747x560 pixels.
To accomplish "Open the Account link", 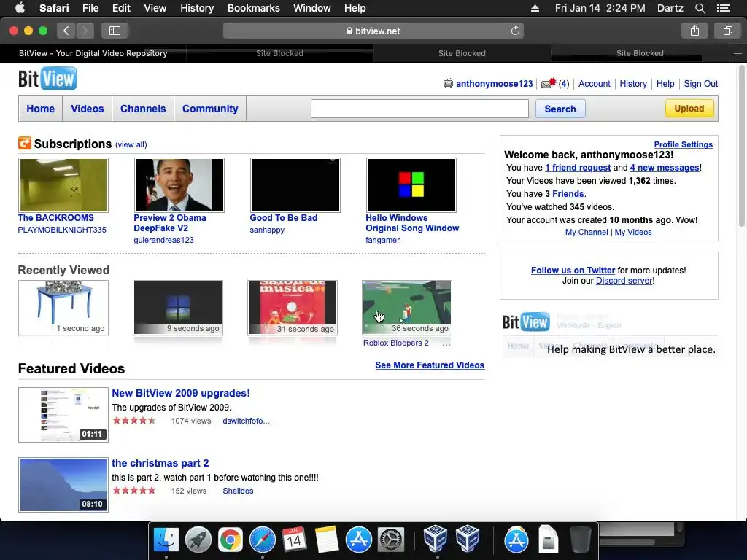I will tap(594, 84).
